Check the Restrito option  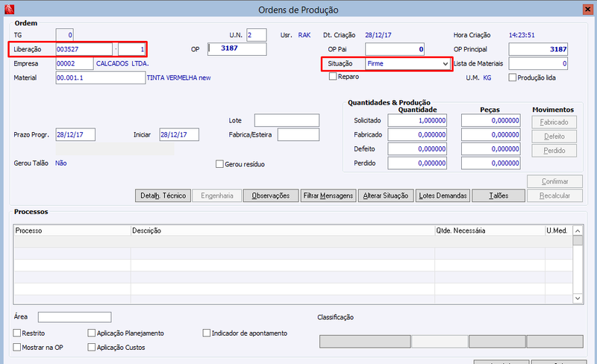pos(16,333)
